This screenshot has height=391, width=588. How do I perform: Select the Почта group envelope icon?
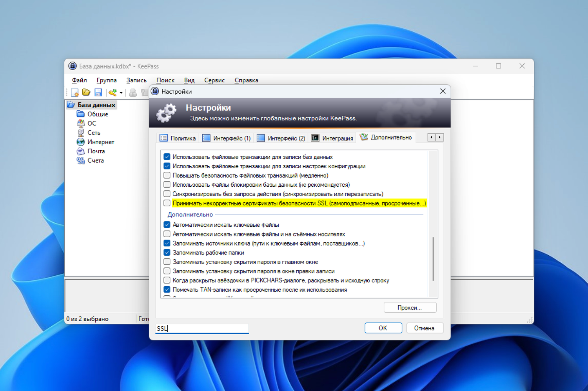[x=81, y=151]
